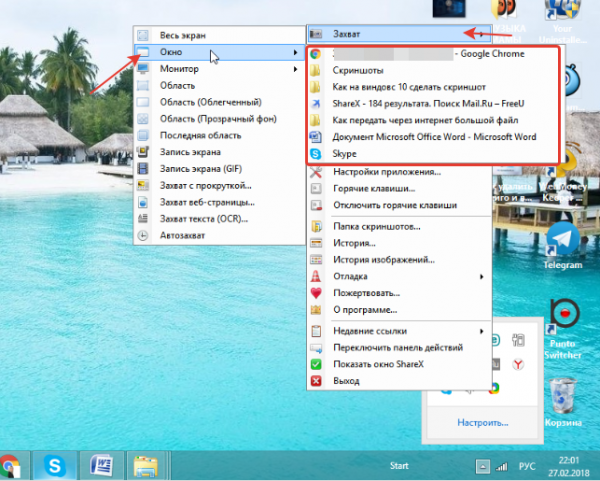Screen dimensions: 600x481
Task: Choose Область capture mode
Action: [x=220, y=85]
